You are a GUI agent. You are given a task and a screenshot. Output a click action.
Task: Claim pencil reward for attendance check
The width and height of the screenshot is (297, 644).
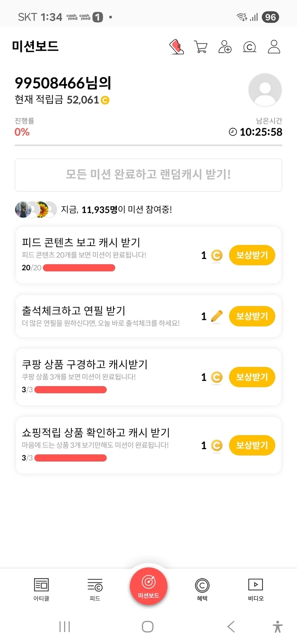tap(252, 316)
